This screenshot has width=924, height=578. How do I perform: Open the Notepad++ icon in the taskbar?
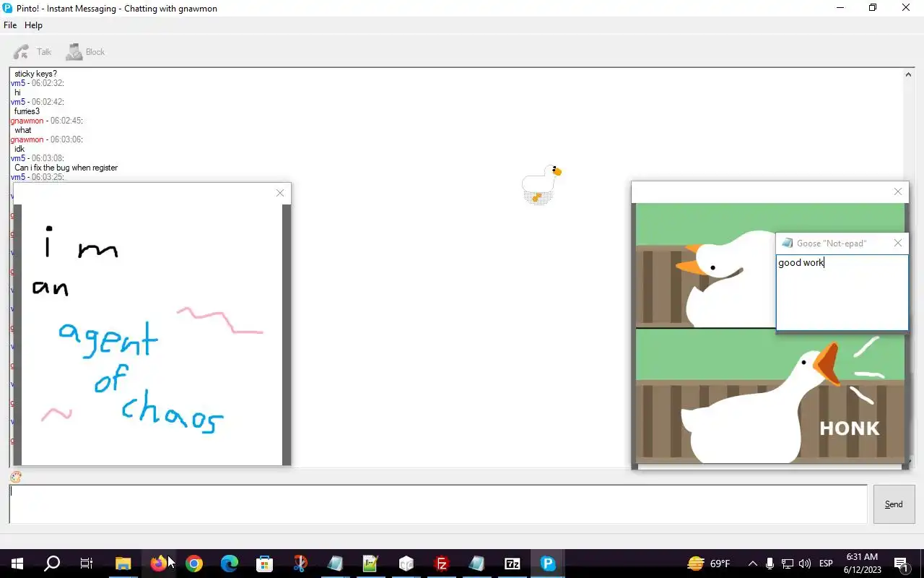pyautogui.click(x=371, y=564)
